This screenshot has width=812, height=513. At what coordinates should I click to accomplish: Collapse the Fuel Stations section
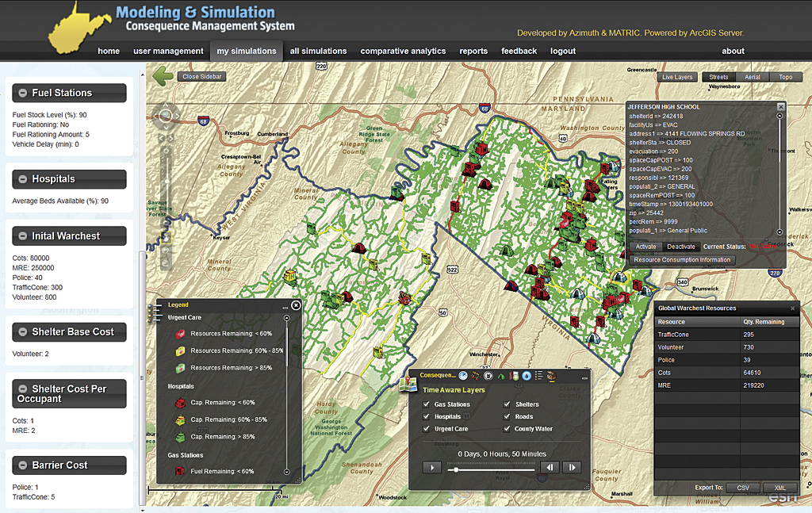click(23, 93)
